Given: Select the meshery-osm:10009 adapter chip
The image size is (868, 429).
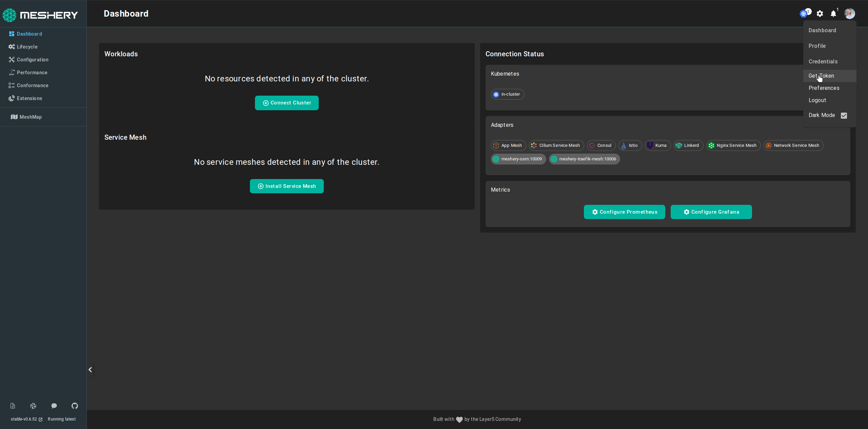Looking at the screenshot, I should pyautogui.click(x=518, y=159).
